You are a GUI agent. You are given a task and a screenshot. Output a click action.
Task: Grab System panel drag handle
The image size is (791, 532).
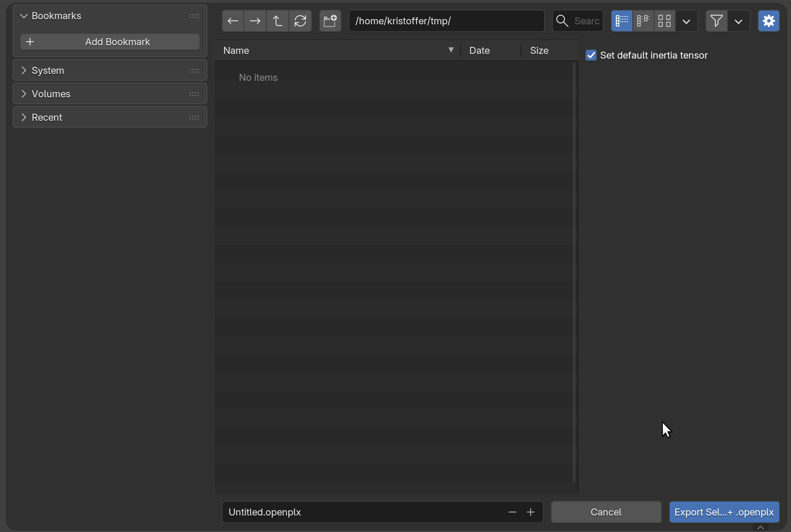click(194, 70)
